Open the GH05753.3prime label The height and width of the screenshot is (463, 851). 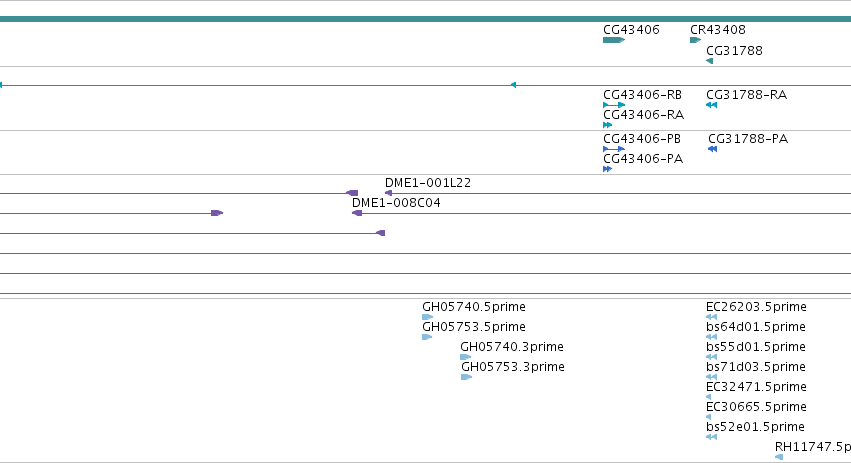513,366
